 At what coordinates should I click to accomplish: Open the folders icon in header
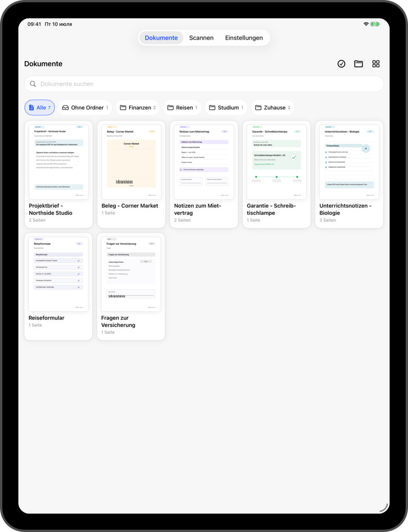click(x=359, y=64)
